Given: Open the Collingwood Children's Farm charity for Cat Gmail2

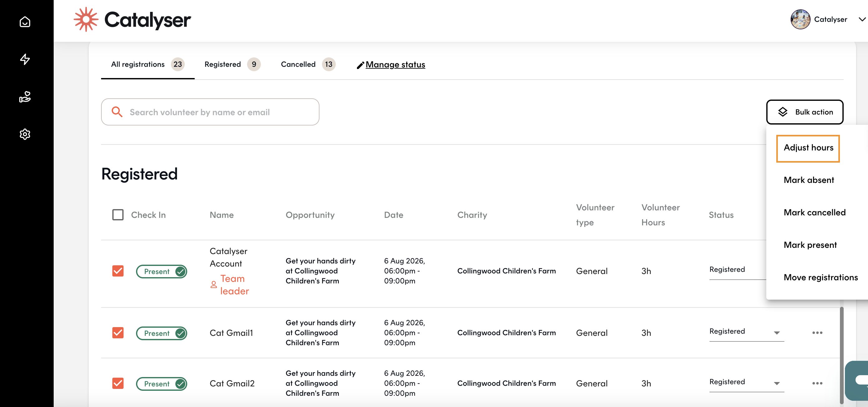Looking at the screenshot, I should click(x=506, y=383).
